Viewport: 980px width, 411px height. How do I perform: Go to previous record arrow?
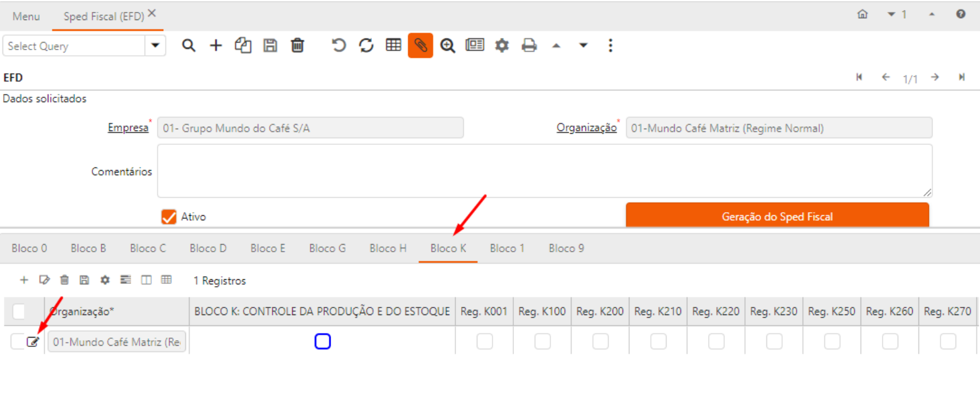click(886, 77)
